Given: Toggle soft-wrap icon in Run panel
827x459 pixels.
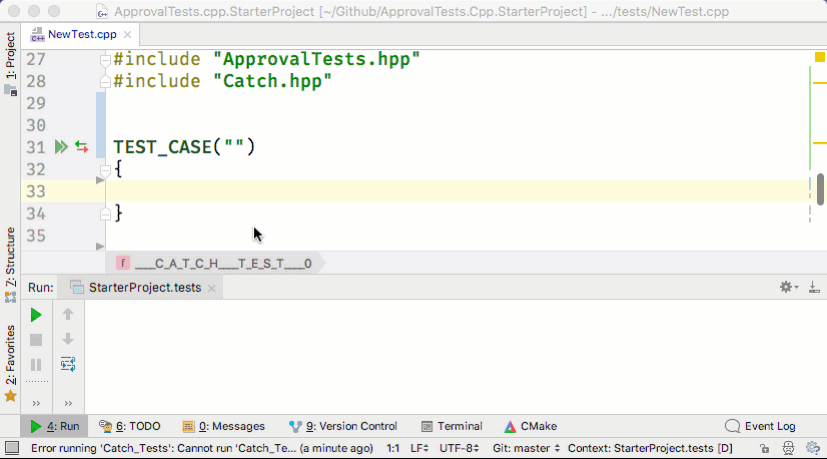Looking at the screenshot, I should (68, 364).
